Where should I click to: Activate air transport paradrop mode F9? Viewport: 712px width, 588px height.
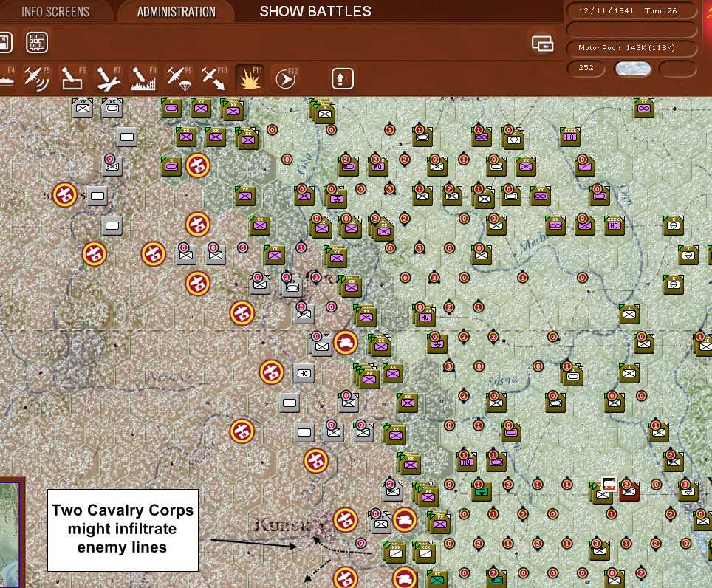[179, 78]
